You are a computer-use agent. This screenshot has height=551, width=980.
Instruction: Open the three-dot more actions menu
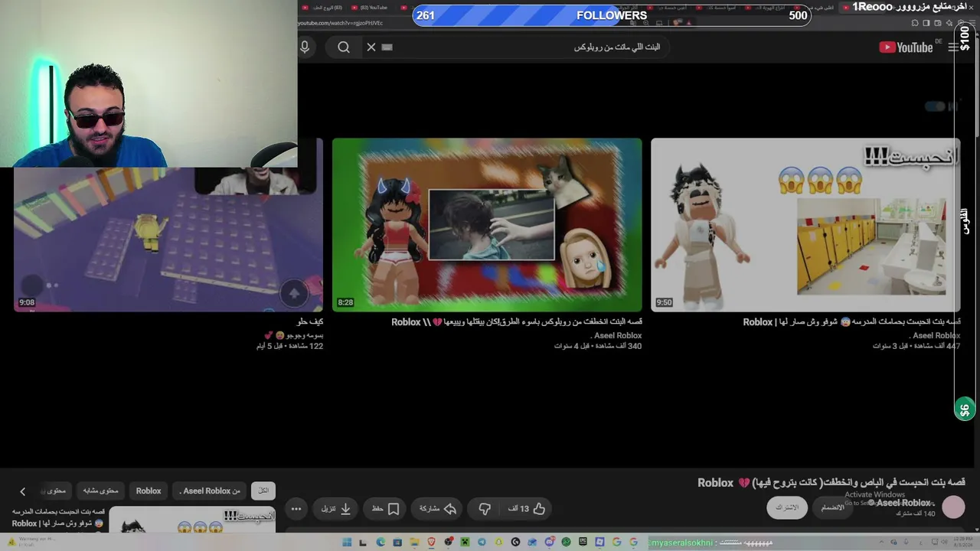(296, 509)
